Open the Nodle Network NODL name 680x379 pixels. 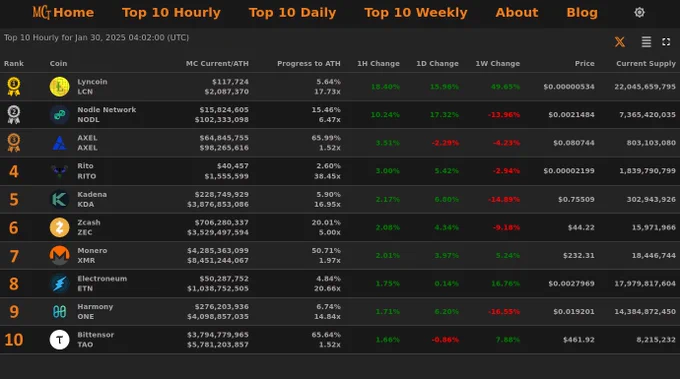click(107, 115)
